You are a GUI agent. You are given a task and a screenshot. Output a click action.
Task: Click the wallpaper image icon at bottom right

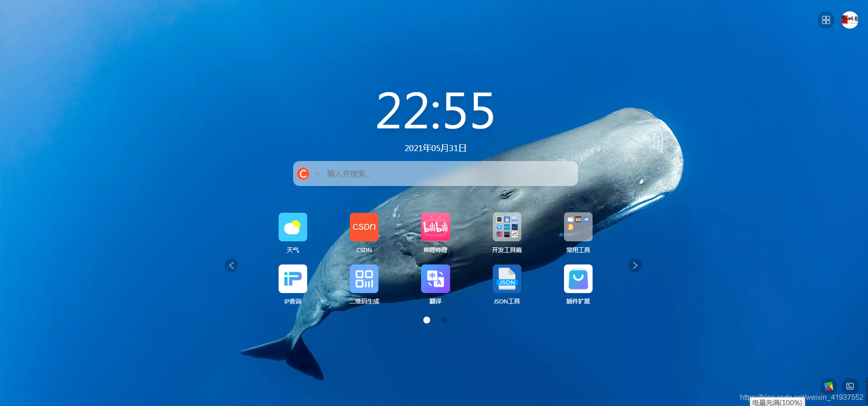tap(850, 386)
